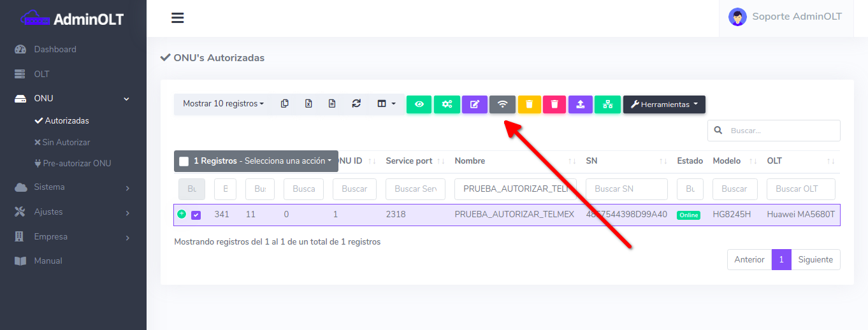Viewport: 868px width, 330px height.
Task: Click the main Buscar search field
Action: (x=781, y=131)
